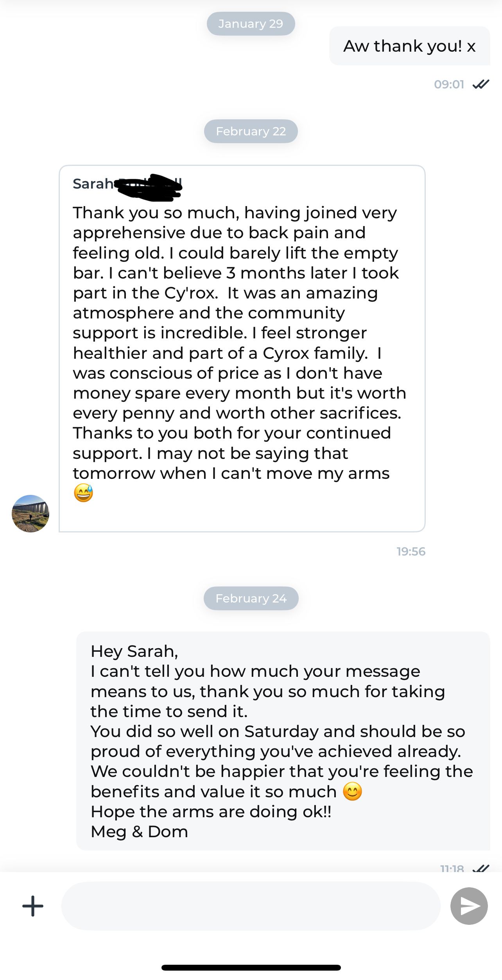Tap the "Meg & Dom" signature line
The height and width of the screenshot is (980, 502).
[139, 832]
